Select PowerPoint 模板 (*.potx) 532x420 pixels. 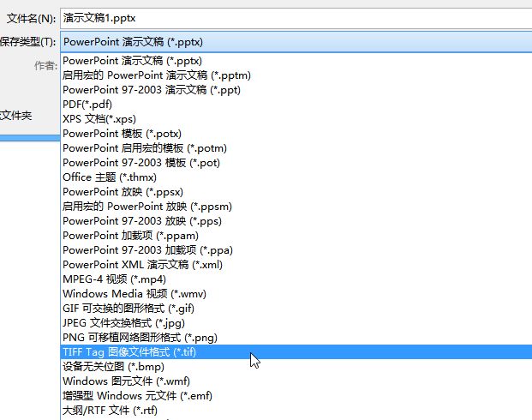coord(296,134)
